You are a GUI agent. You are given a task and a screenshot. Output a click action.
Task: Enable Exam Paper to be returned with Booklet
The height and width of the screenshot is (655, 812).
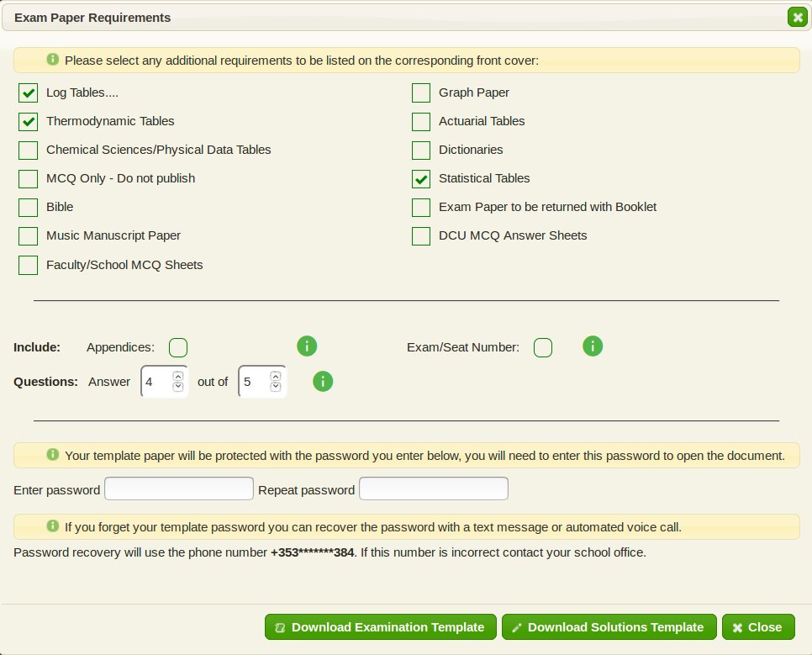tap(420, 207)
